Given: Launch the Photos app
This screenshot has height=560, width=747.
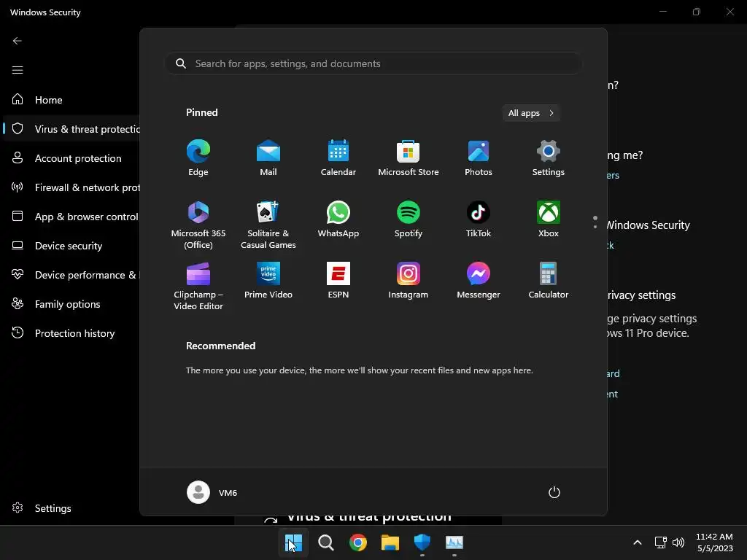Looking at the screenshot, I should 479,157.
